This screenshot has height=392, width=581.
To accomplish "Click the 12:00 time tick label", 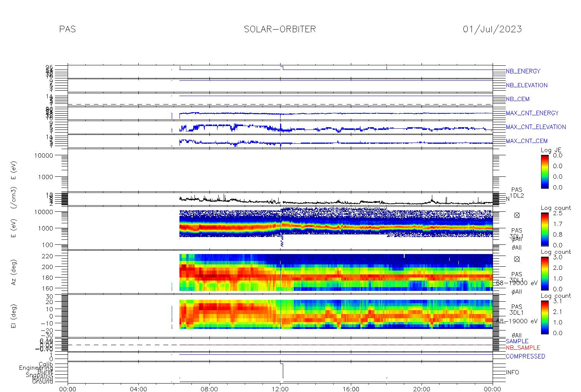I will 280,389.
